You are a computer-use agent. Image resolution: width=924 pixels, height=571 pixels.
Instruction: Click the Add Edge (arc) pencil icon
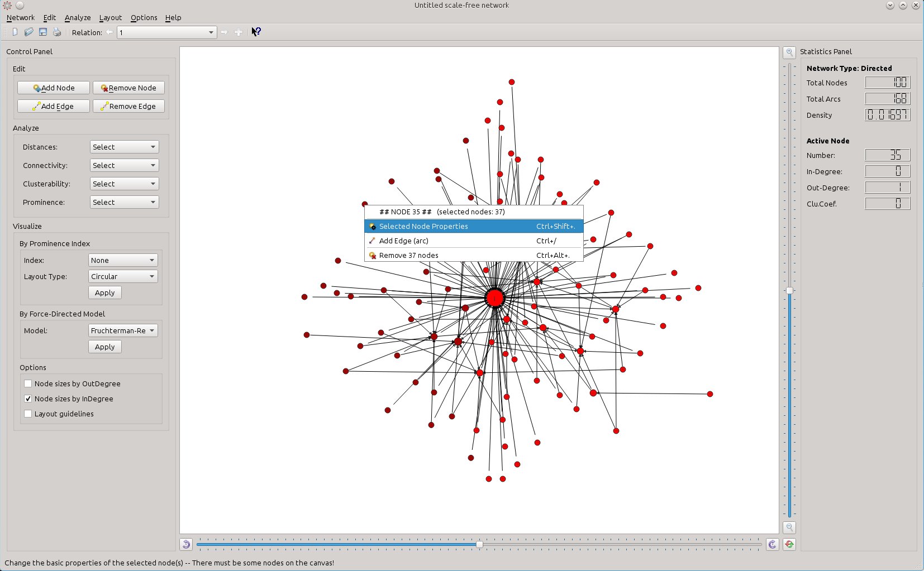(x=373, y=241)
